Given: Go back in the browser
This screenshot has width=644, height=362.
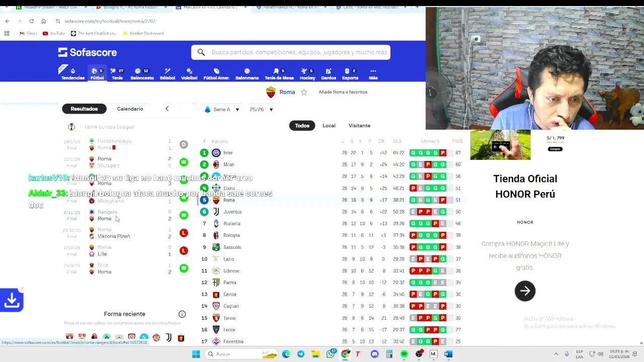Looking at the screenshot, I should click(7, 21).
